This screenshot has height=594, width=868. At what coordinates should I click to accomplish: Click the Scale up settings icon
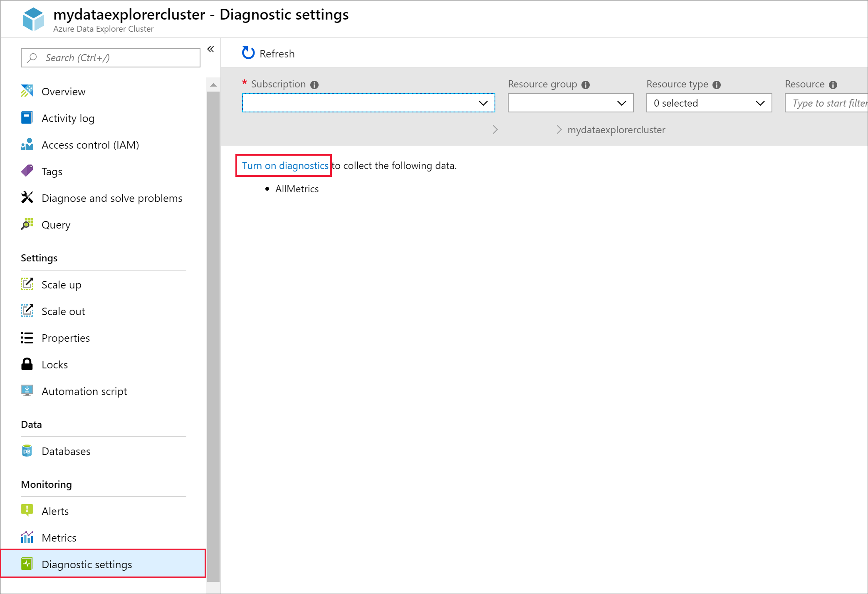point(27,284)
